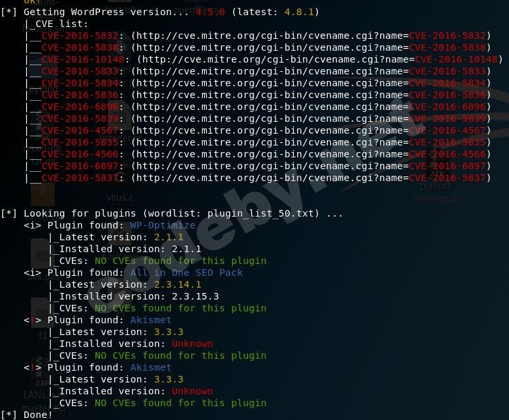Click the first red Unknown installed version
Viewport: 509px width, 420px height.
192,344
